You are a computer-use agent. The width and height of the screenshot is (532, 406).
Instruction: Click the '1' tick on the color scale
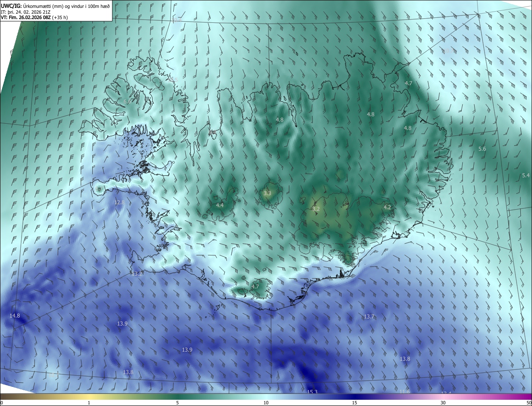pyautogui.click(x=89, y=403)
